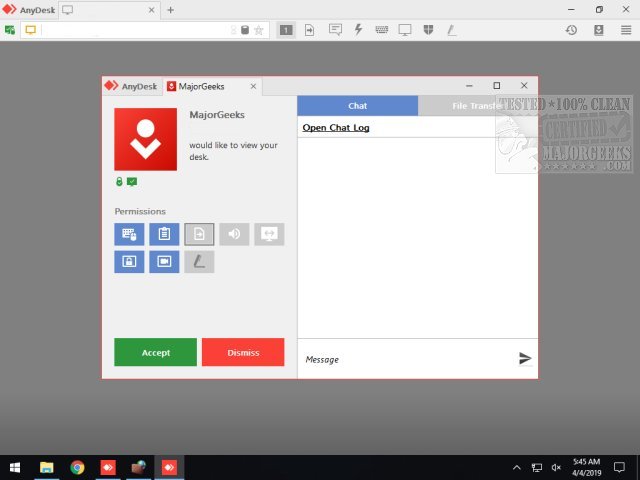Image resolution: width=640 pixels, height=480 pixels.
Task: Click the actions lightning bolt icon
Action: [x=358, y=30]
